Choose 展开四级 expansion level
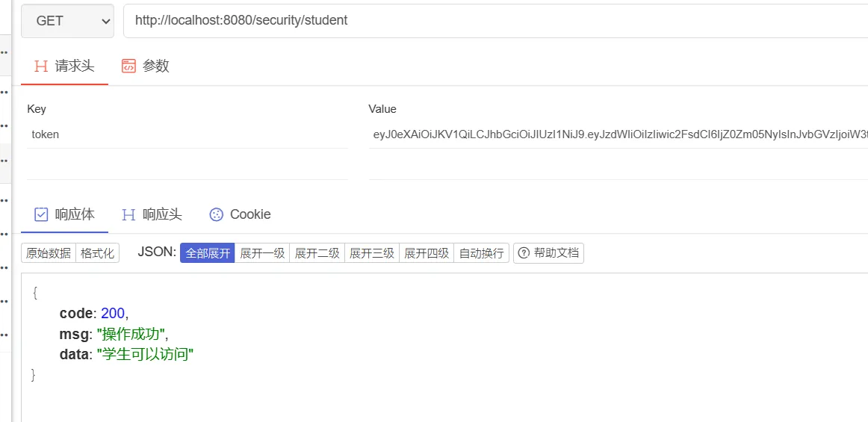This screenshot has height=422, width=868. [x=427, y=253]
